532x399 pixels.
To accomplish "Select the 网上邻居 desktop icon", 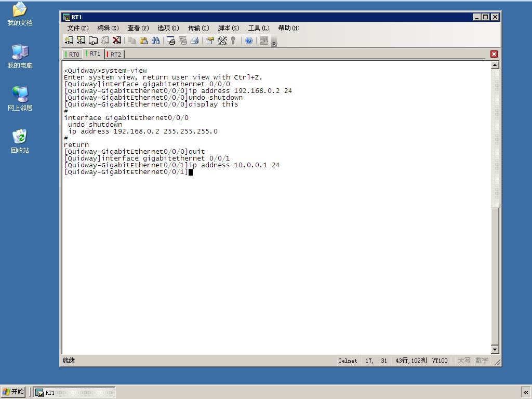I will (20, 99).
